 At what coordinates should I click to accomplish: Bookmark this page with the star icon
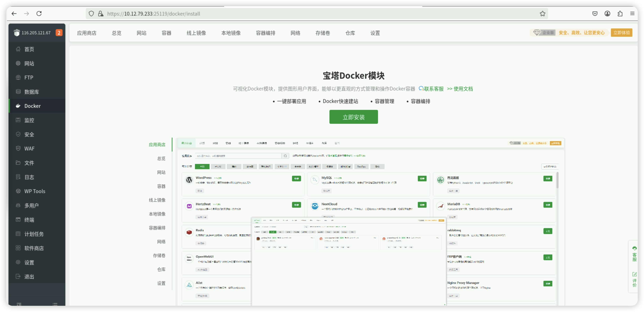tap(542, 14)
